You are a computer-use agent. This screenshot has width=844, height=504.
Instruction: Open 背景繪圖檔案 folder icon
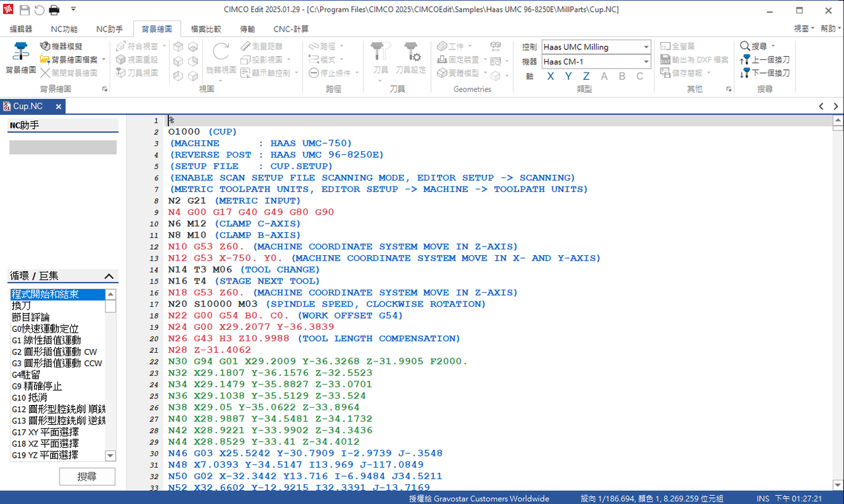45,60
